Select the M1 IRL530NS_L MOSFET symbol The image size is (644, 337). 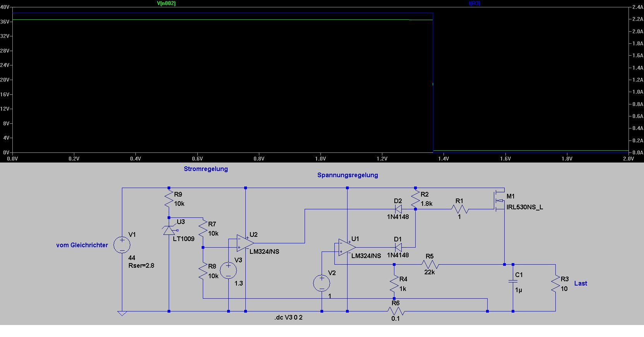click(500, 201)
